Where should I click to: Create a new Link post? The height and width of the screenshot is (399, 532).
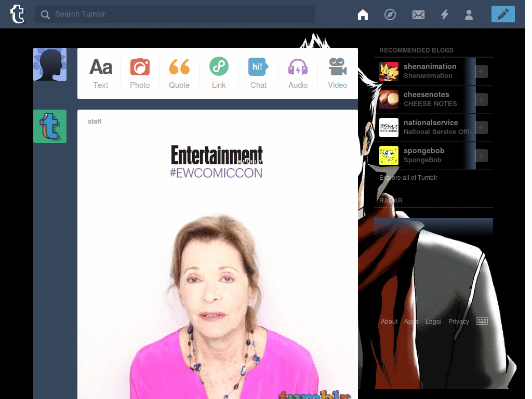(219, 73)
